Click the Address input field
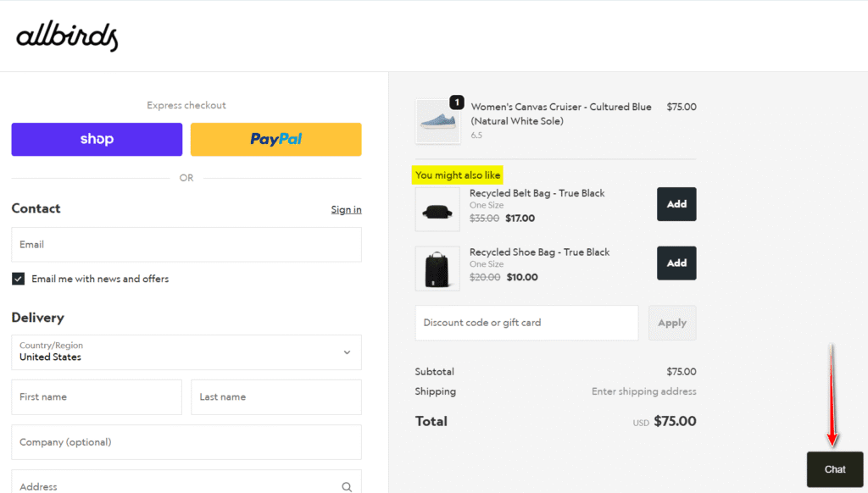The height and width of the screenshot is (493, 868). (x=186, y=482)
